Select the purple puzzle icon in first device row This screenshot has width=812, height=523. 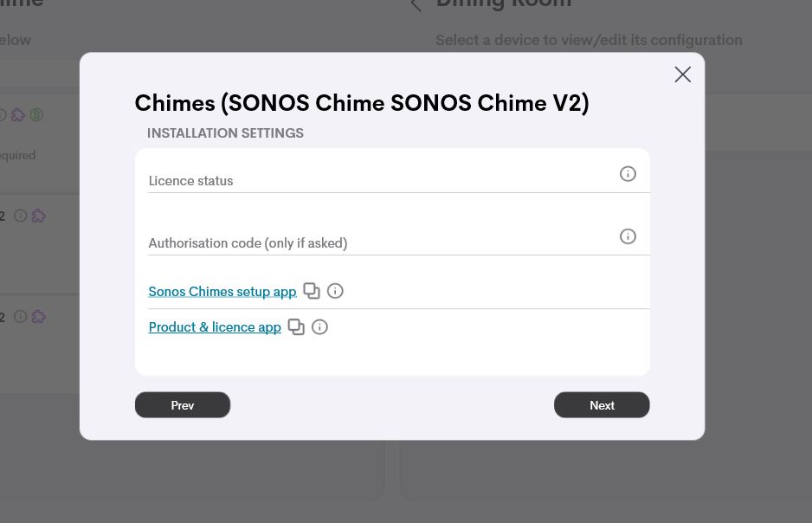[18, 115]
